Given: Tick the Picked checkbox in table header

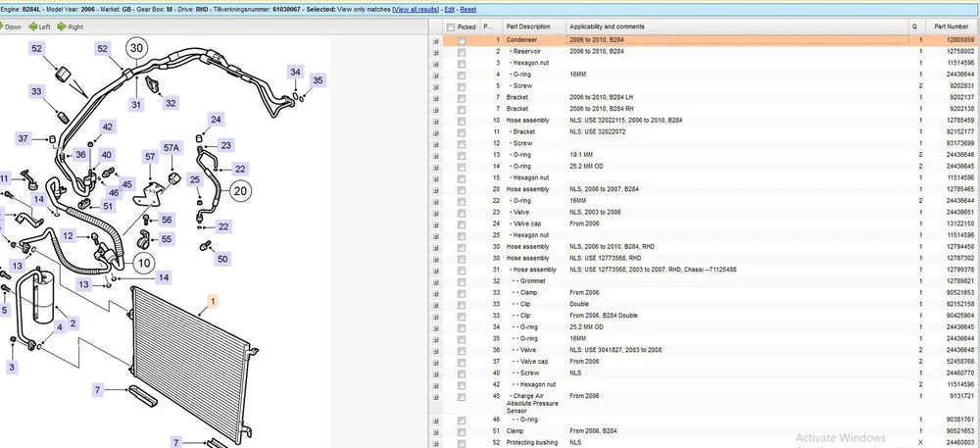Looking at the screenshot, I should (450, 26).
